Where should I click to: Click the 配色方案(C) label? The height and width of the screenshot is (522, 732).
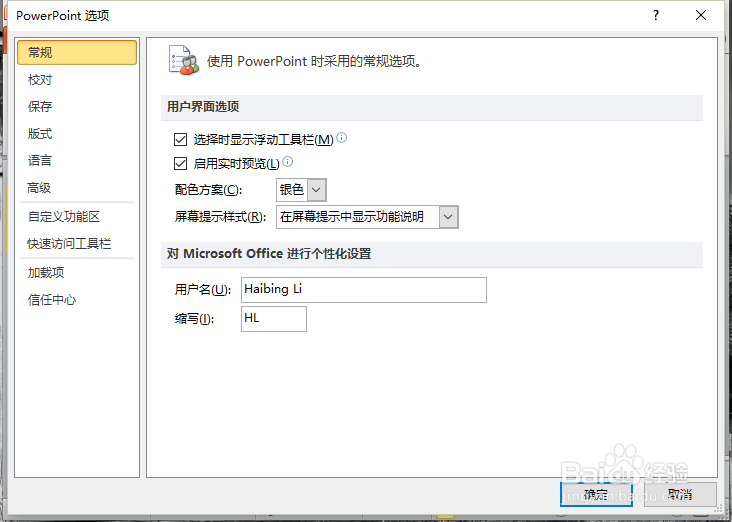pos(208,190)
